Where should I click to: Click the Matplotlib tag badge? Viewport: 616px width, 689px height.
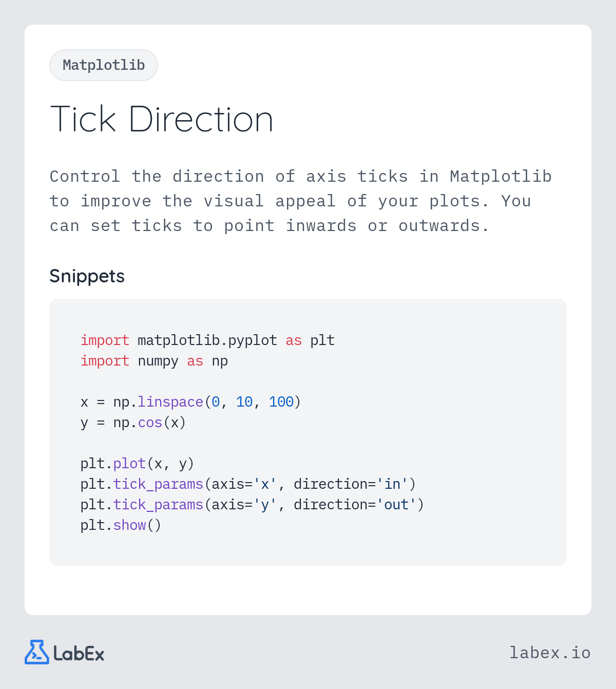pyautogui.click(x=104, y=65)
